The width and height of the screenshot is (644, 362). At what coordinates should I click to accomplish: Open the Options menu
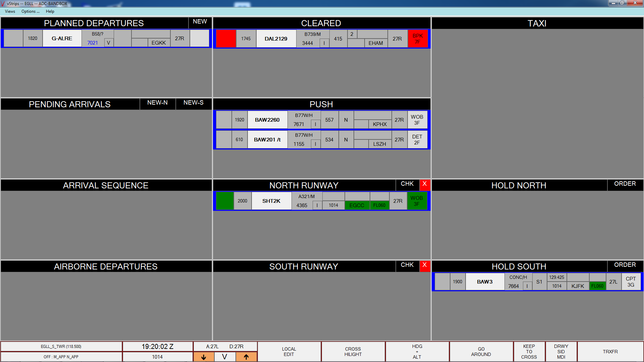[30, 11]
